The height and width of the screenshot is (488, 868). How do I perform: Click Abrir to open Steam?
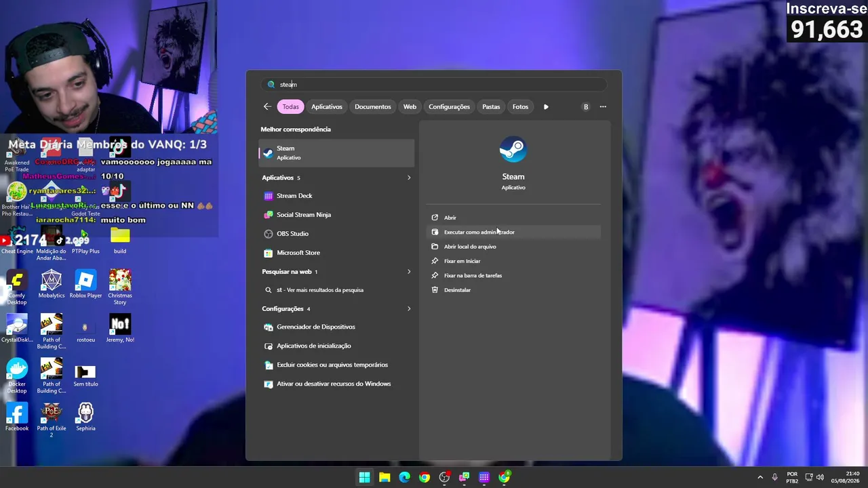coord(513,218)
